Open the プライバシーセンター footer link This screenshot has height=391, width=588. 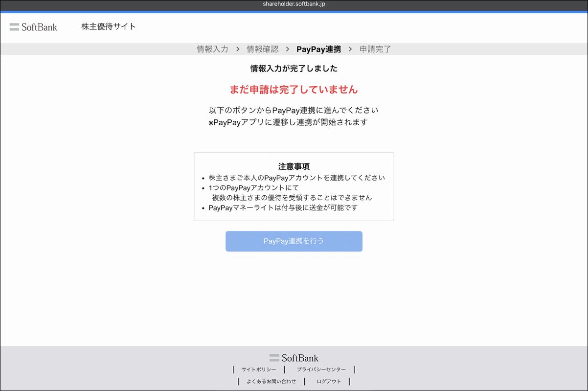coord(321,369)
